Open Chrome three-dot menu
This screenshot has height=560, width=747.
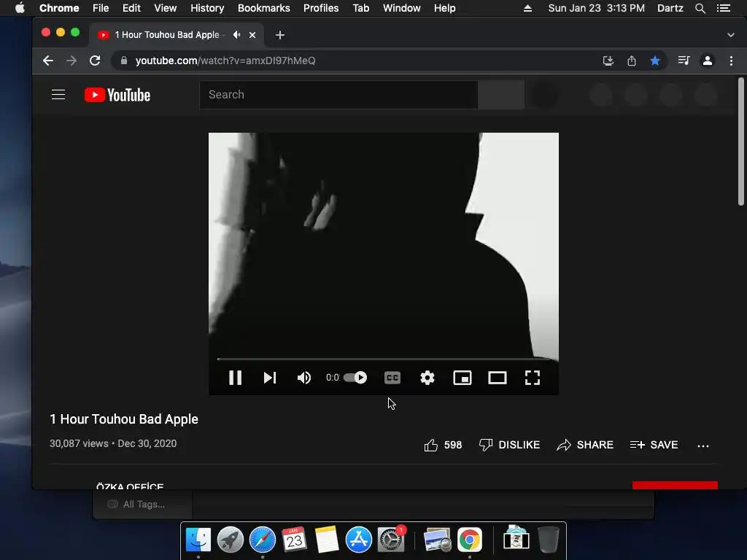click(x=731, y=61)
